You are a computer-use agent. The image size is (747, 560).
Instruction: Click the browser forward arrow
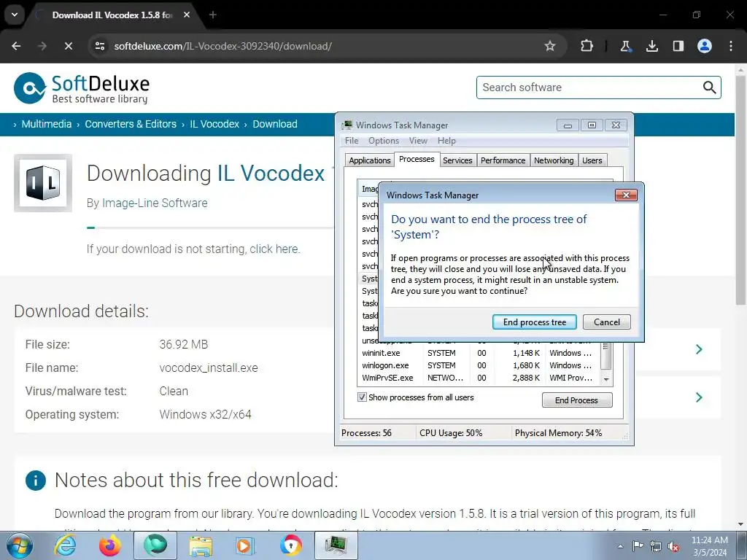tap(42, 46)
